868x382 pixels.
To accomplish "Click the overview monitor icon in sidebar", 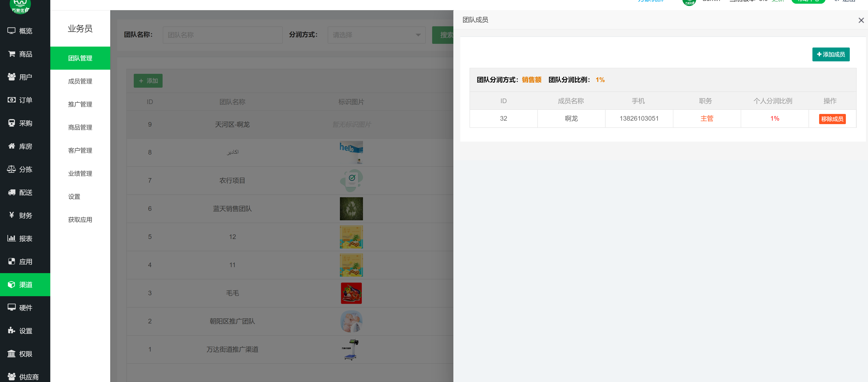I will pos(12,31).
